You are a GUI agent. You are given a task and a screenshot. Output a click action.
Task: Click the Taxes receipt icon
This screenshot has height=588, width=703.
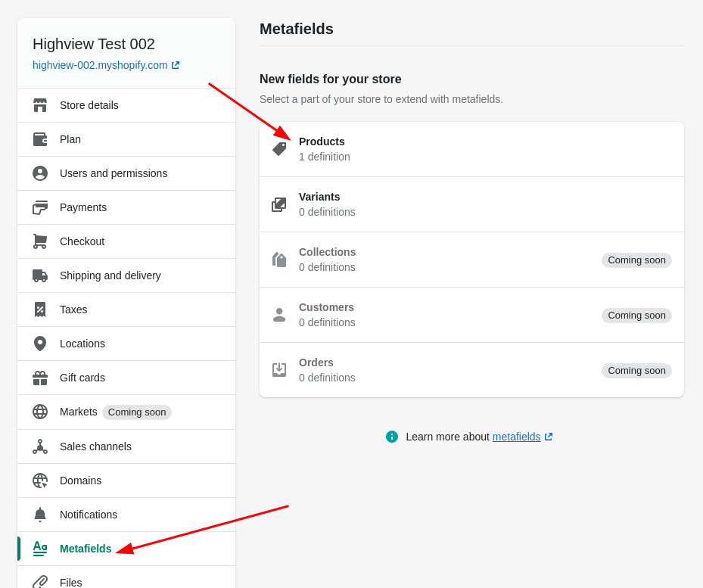click(x=40, y=310)
